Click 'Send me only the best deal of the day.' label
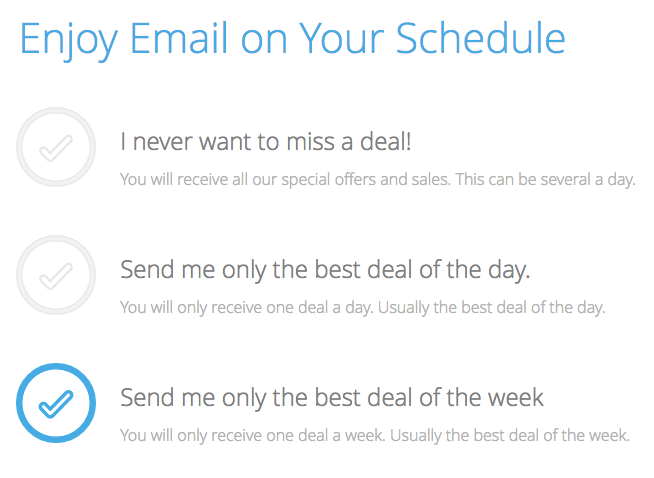The height and width of the screenshot is (478, 654). point(325,270)
